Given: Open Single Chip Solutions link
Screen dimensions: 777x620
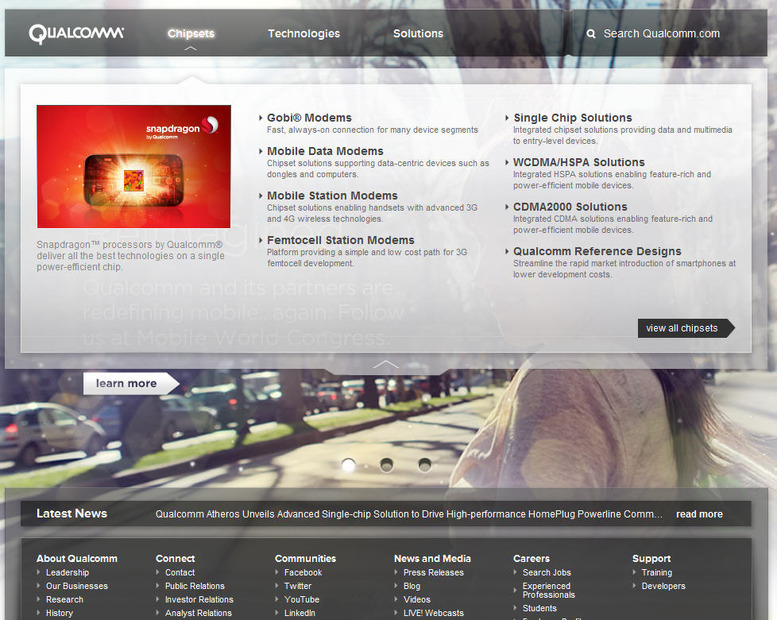Looking at the screenshot, I should [x=573, y=118].
